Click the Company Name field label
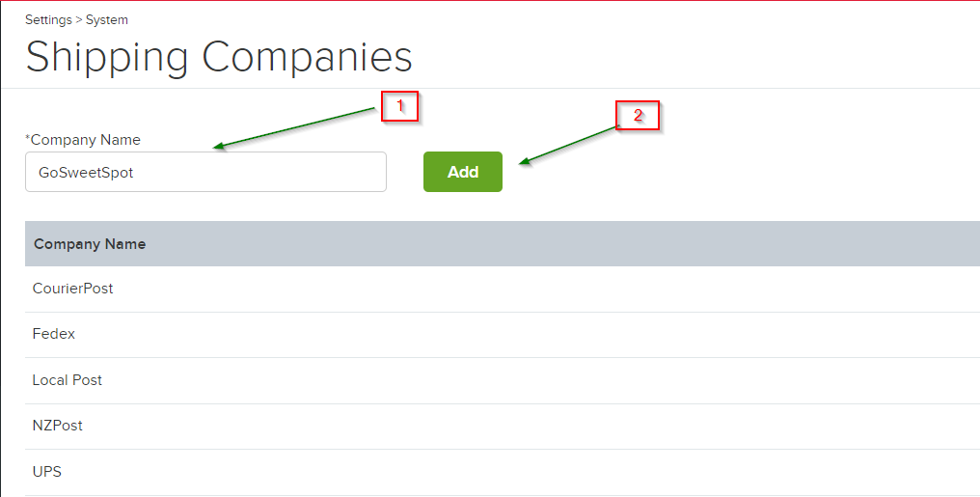 86,140
